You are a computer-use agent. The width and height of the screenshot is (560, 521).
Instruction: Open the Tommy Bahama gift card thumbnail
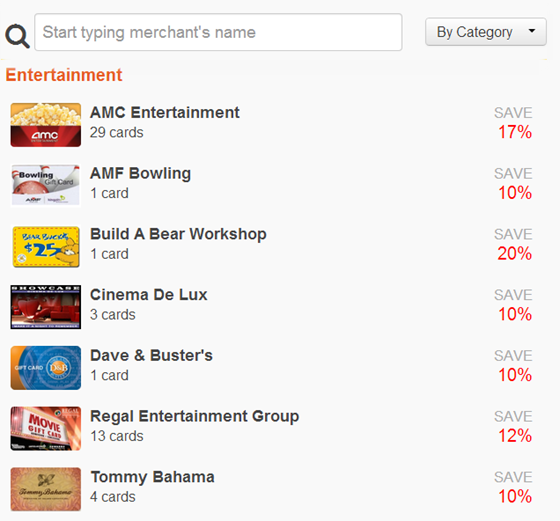click(x=46, y=489)
